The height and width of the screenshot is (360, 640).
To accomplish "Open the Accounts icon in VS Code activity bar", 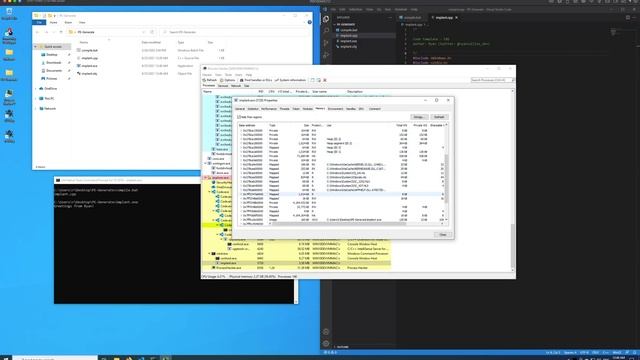I will pos(326,332).
